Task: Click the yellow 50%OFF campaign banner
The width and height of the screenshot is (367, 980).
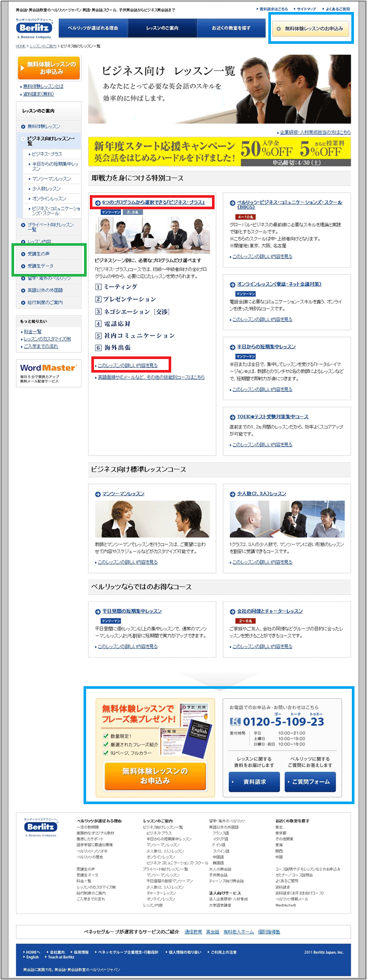Action: 219,151
